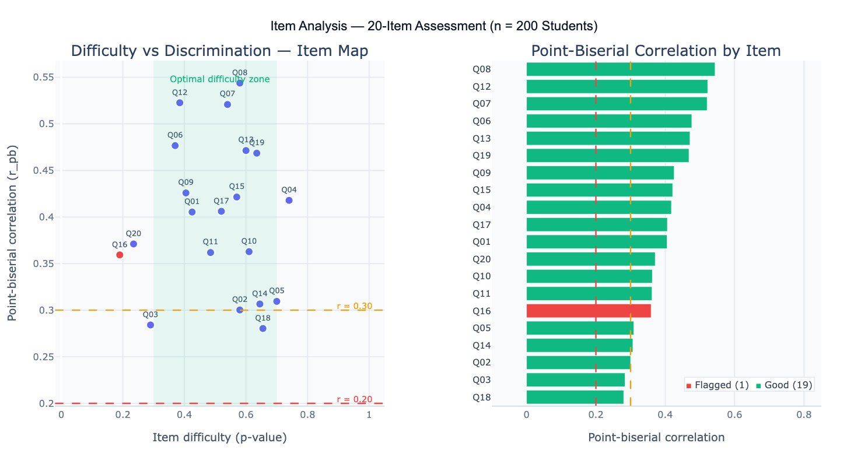Click the "Point-Biserial Correlation by Item" title
The width and height of the screenshot is (868, 457).
click(656, 51)
